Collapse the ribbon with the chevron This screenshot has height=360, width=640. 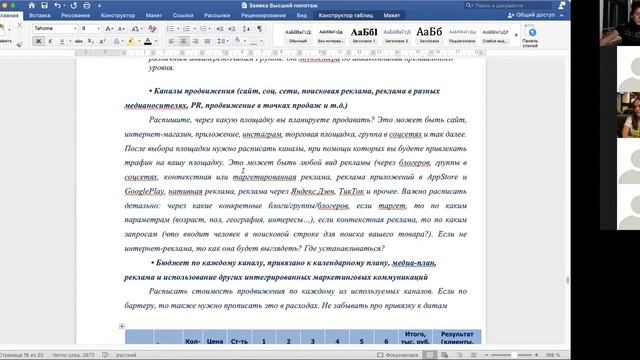point(562,15)
